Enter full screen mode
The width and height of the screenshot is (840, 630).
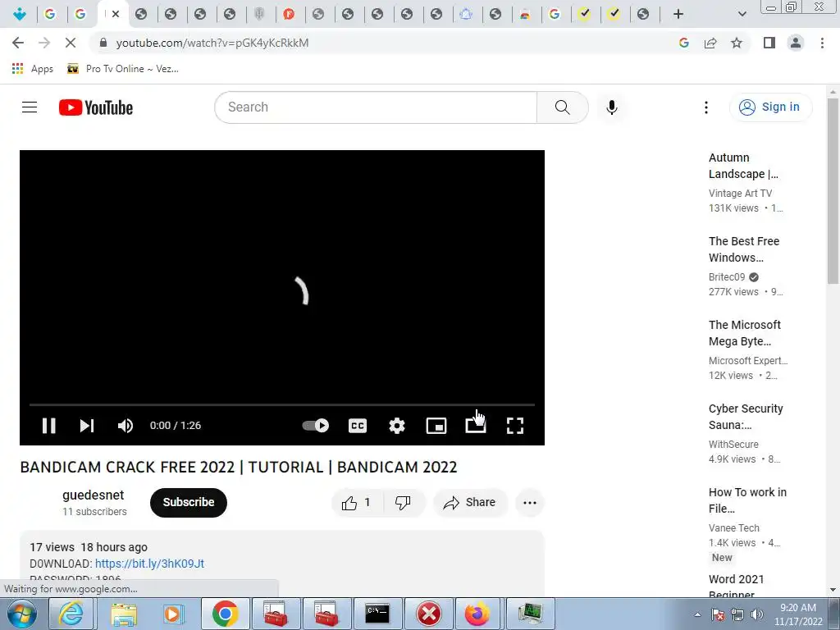515,426
